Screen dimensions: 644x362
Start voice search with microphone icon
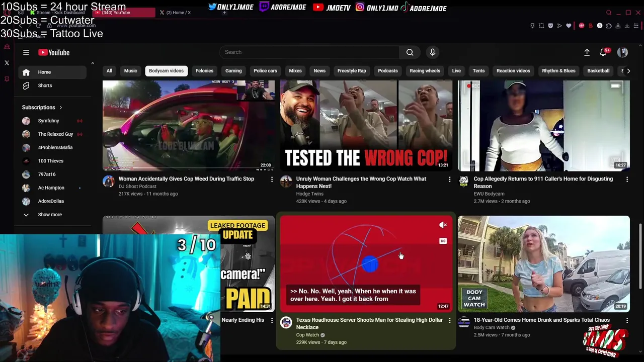click(x=432, y=52)
